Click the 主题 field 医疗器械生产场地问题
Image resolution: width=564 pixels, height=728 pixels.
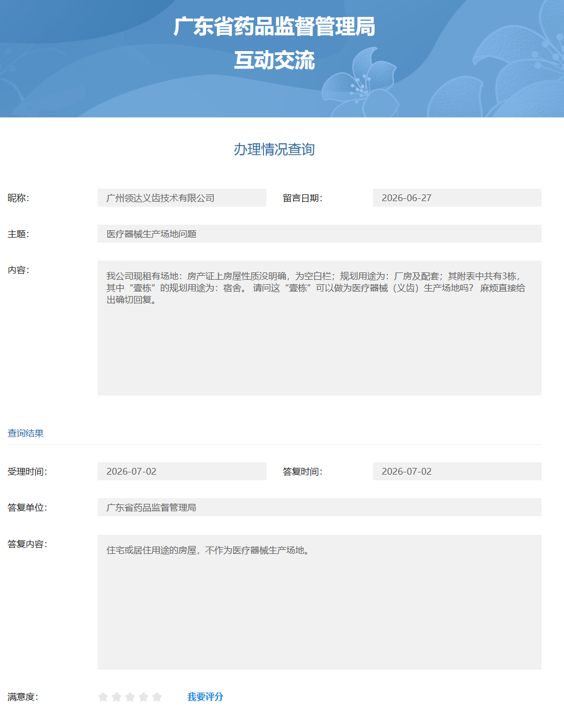(320, 234)
